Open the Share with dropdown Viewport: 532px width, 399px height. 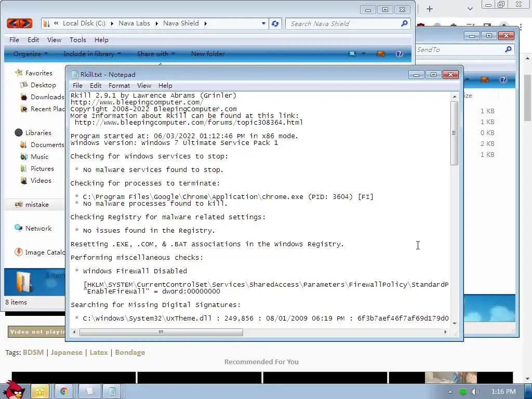(x=156, y=54)
